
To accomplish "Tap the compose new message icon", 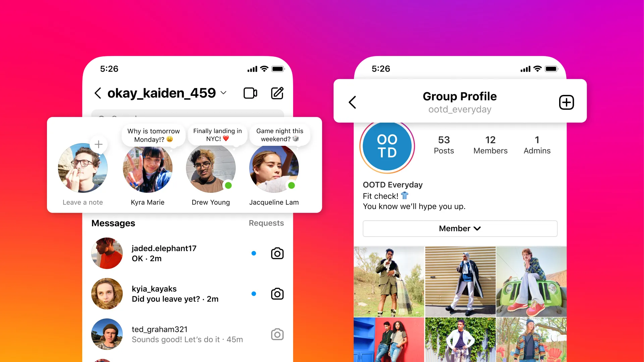I will point(277,93).
